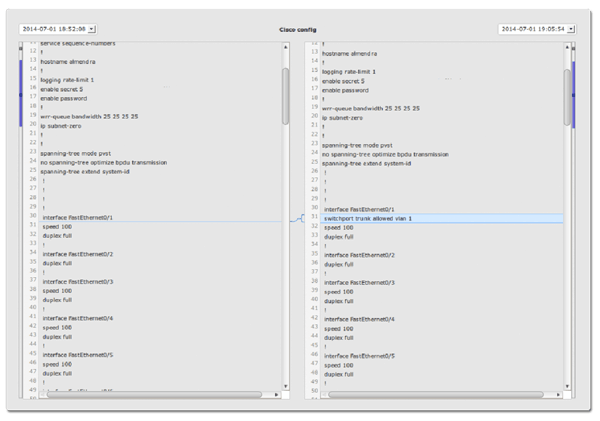
Task: Click the 'Cisco config' title label
Action: click(x=298, y=30)
